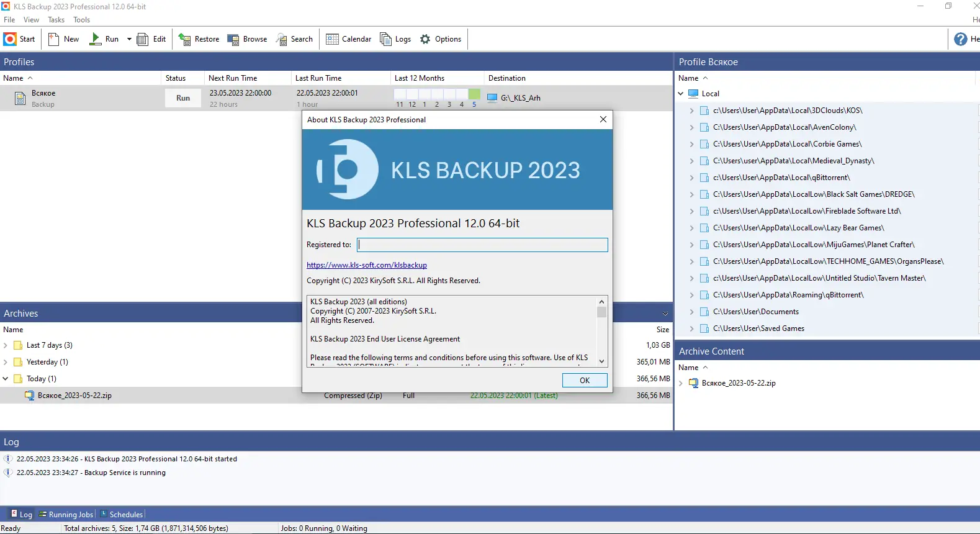Focus the Registered to input field
Viewport: 980px width, 534px height.
pyautogui.click(x=482, y=245)
